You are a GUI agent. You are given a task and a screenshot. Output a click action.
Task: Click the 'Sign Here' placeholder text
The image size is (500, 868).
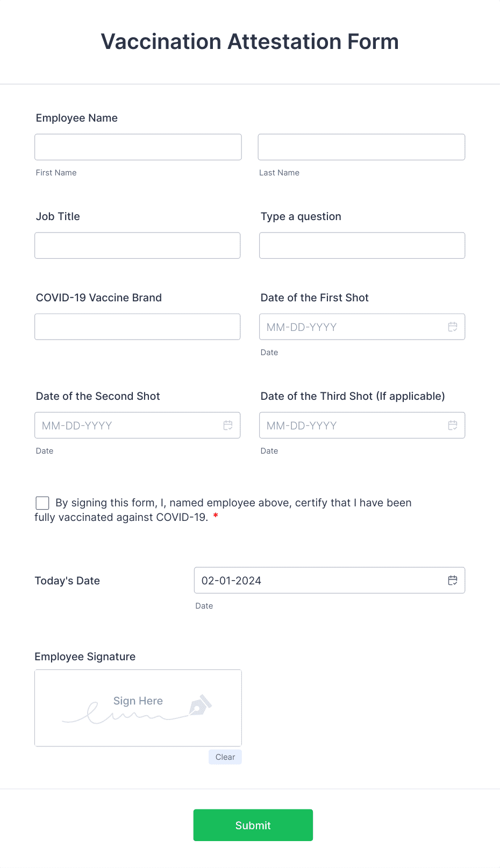click(x=138, y=700)
